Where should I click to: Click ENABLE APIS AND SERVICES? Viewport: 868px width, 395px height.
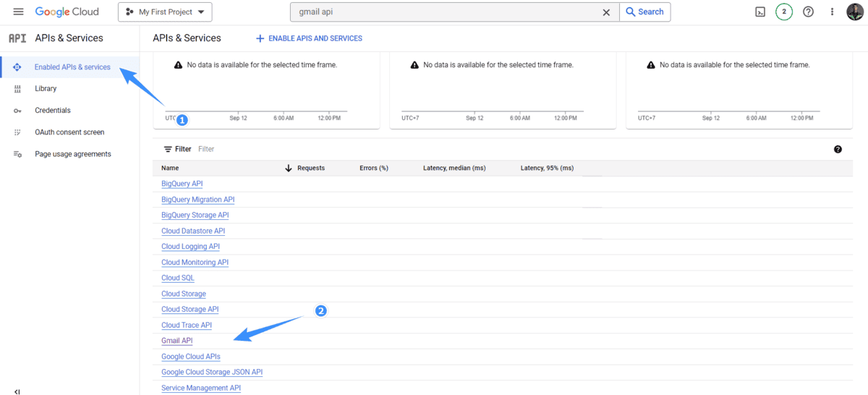[309, 38]
